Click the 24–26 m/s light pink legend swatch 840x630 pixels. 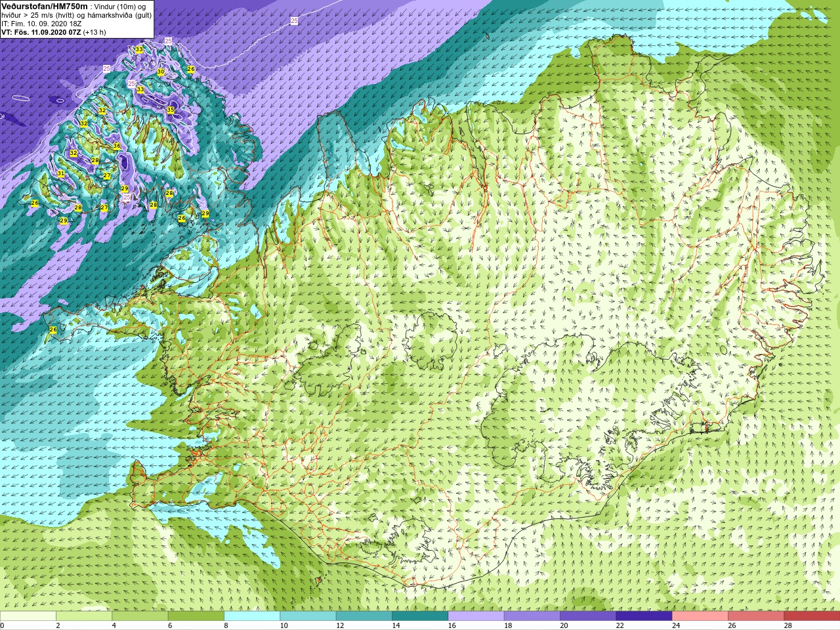point(700,616)
